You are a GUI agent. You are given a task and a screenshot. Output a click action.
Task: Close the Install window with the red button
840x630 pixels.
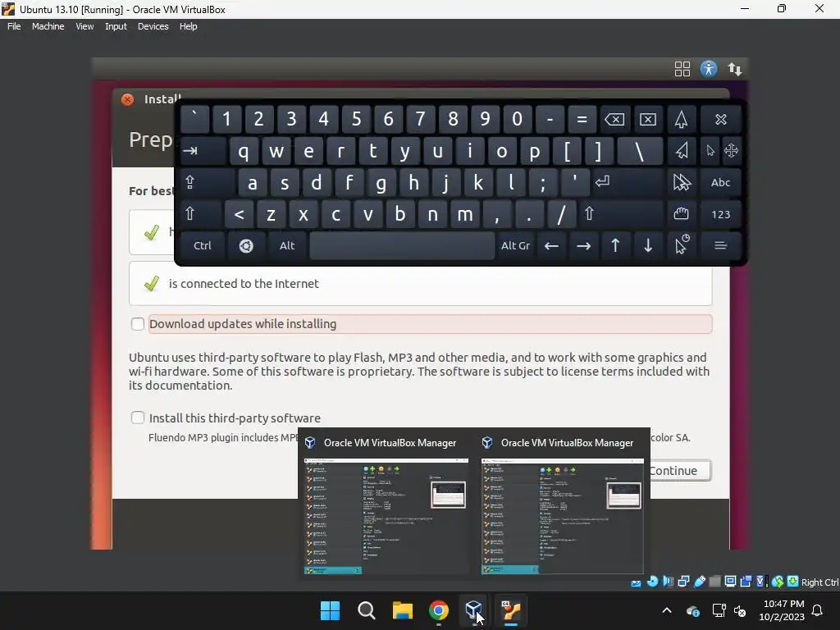(x=127, y=99)
